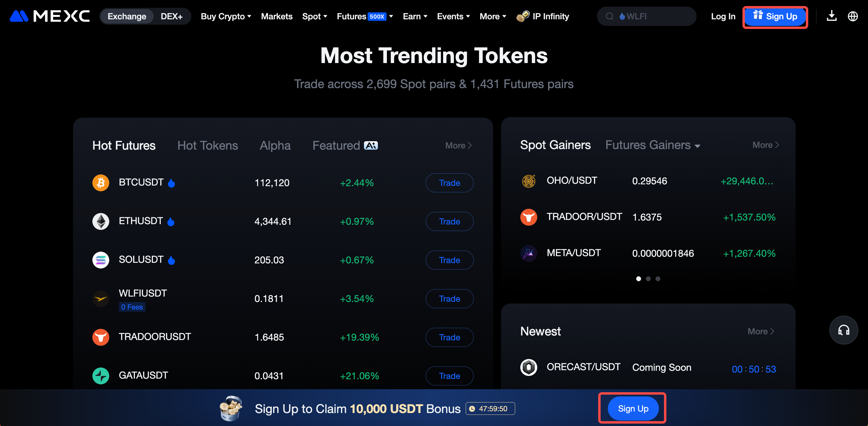The height and width of the screenshot is (426, 868).
Task: Click the IP Infinity icon
Action: pyautogui.click(x=523, y=16)
